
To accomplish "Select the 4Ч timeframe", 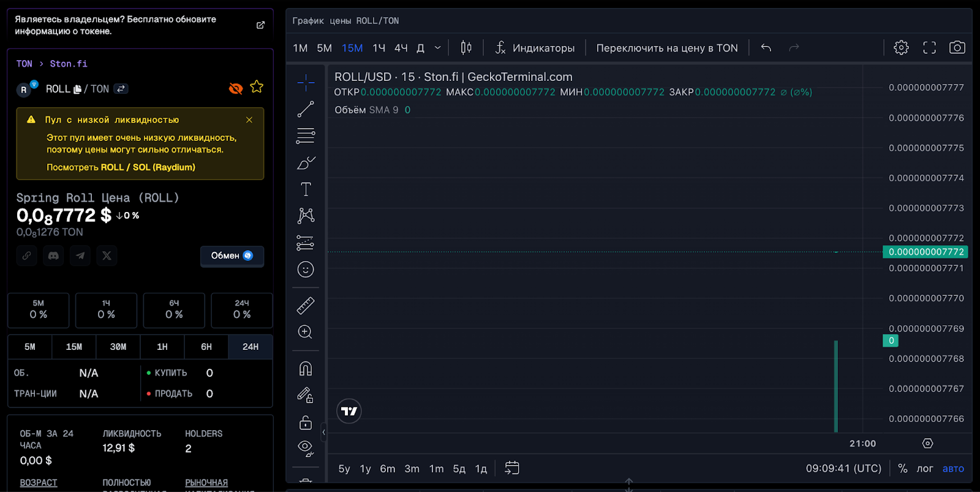I will point(401,48).
